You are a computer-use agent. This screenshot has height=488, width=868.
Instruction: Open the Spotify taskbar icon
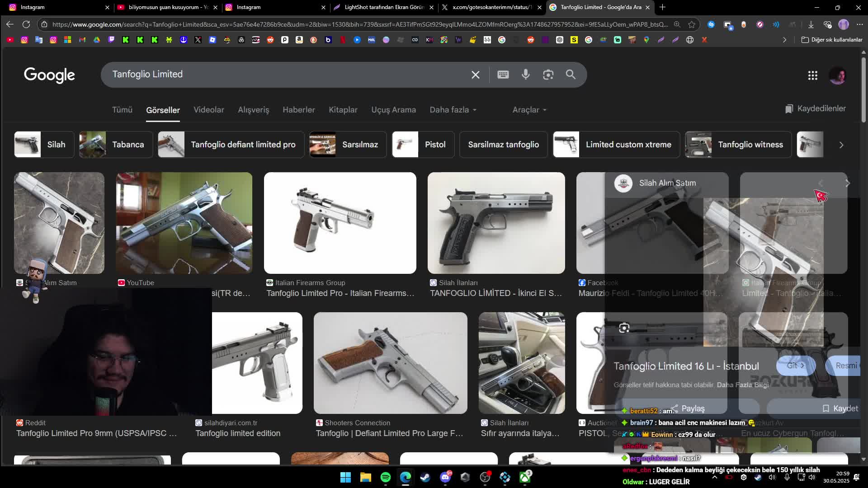[x=386, y=477]
